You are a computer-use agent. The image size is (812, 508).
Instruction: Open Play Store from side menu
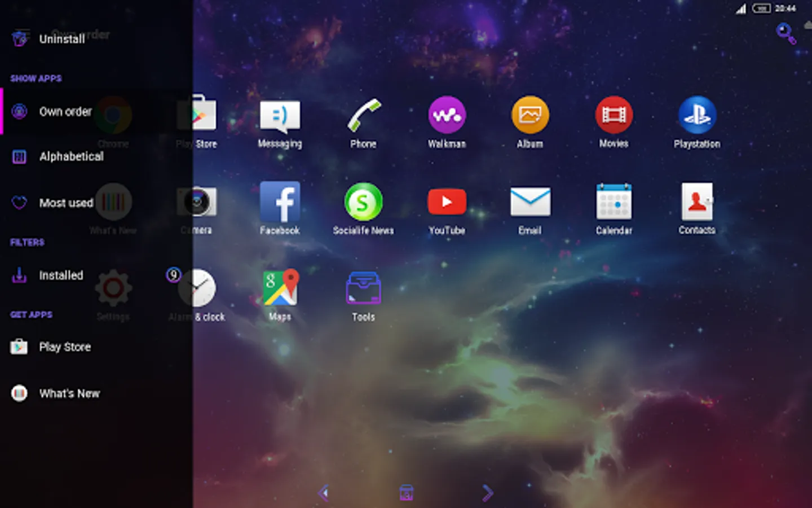(x=96, y=347)
